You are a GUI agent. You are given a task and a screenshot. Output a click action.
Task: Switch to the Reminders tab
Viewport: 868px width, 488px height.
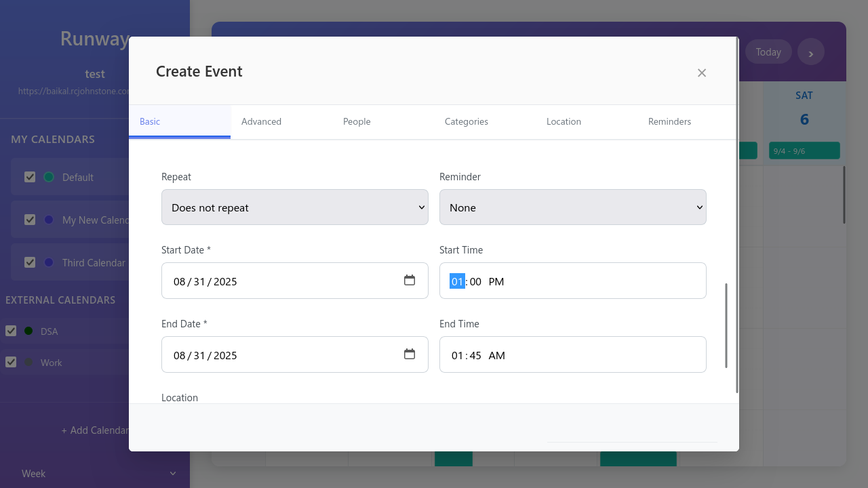669,121
